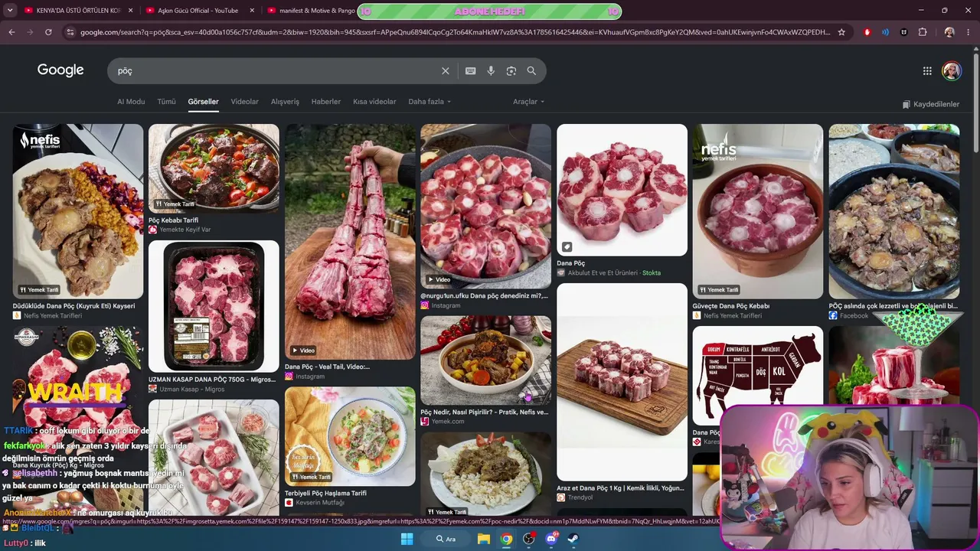Screen dimensions: 980x551
Task: Close the Aşkın Gücü Official YouTube tab
Action: coord(252,11)
